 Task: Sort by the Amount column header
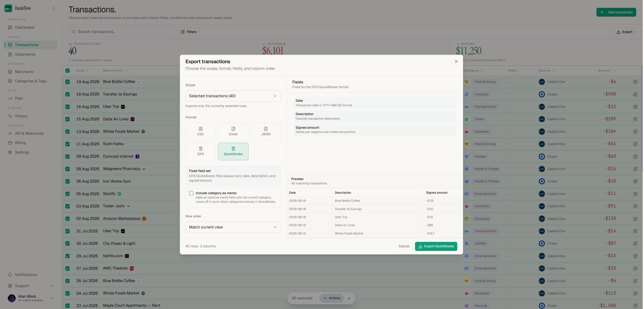607,71
